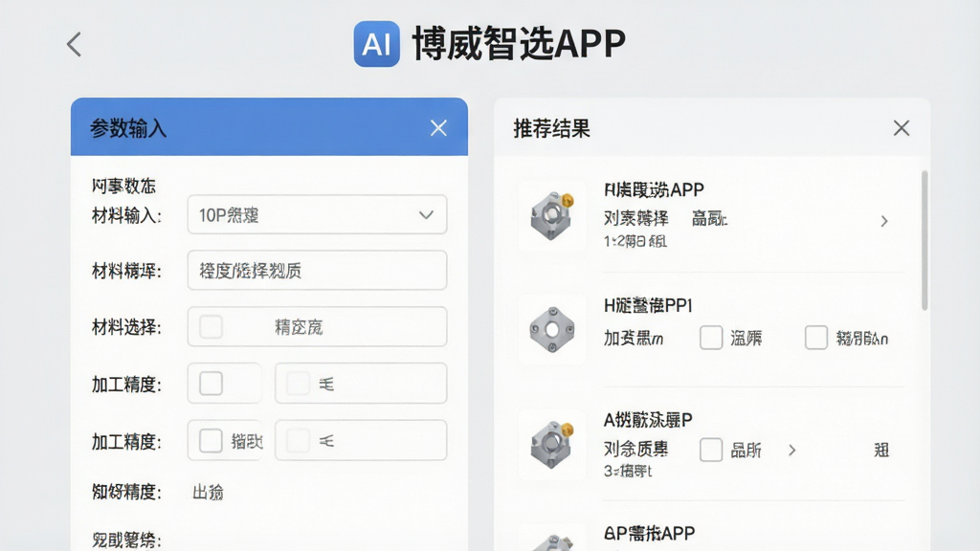Image resolution: width=980 pixels, height=551 pixels.
Task: Expand chevron in third result row
Action: click(791, 450)
